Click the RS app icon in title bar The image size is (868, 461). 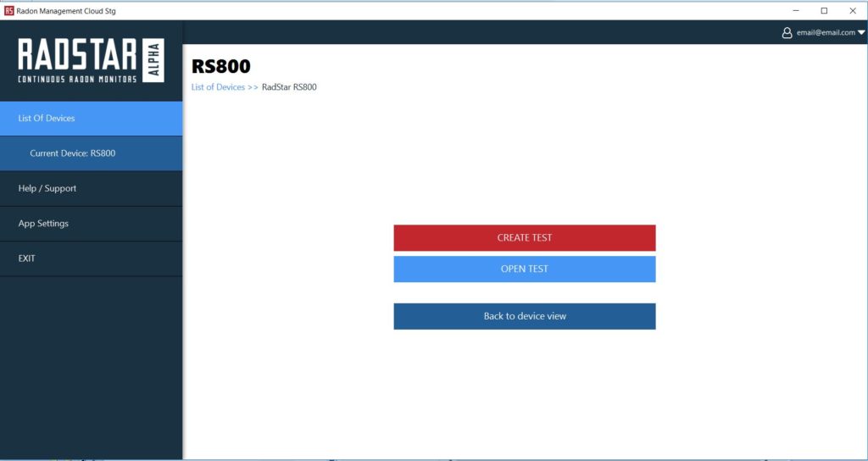click(x=8, y=10)
